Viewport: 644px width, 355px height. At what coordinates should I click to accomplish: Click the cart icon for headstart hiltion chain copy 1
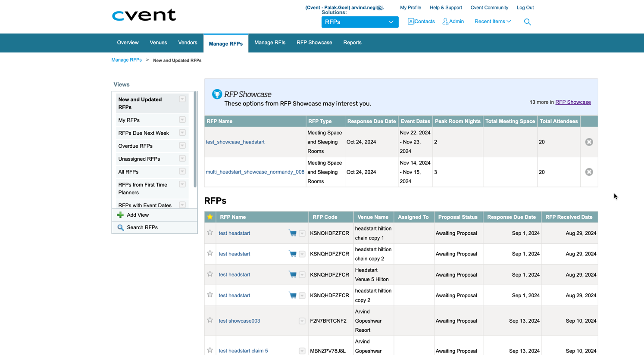(293, 234)
